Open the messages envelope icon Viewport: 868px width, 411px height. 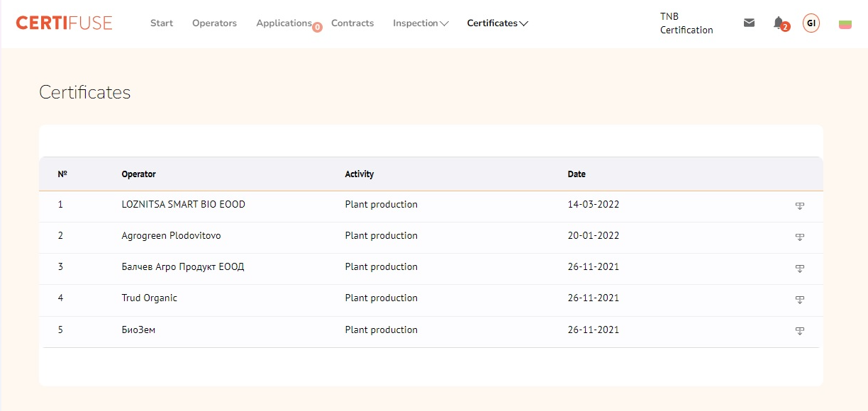click(749, 23)
